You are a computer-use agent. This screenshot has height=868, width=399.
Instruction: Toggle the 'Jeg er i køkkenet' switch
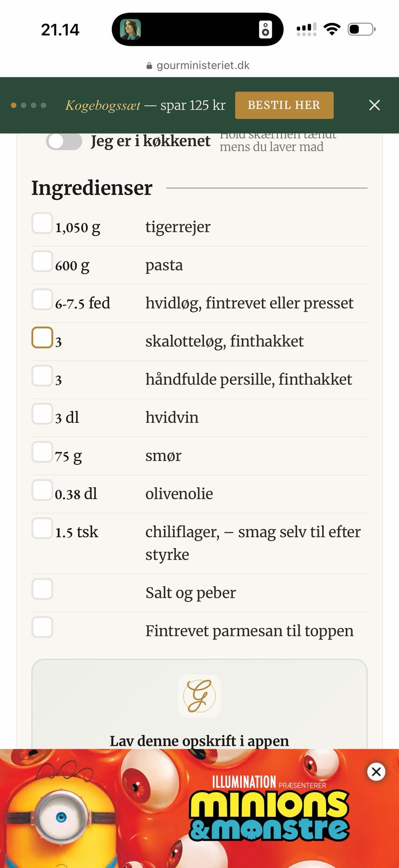(64, 141)
